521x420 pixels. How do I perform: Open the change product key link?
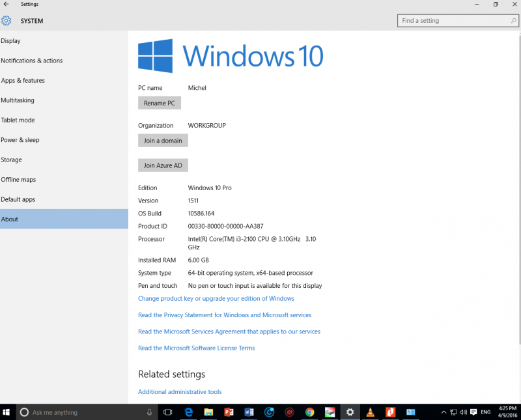[x=216, y=299]
